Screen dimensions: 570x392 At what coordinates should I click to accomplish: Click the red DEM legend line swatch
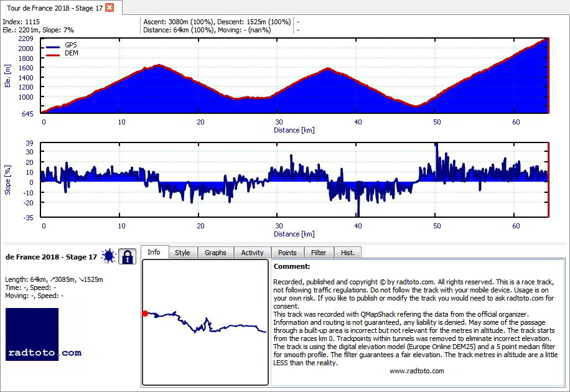pyautogui.click(x=53, y=55)
